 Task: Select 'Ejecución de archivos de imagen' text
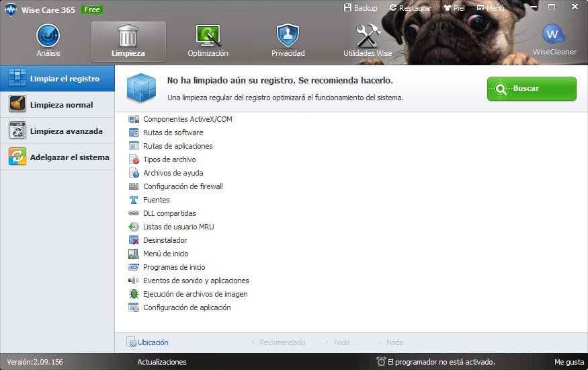click(x=196, y=294)
